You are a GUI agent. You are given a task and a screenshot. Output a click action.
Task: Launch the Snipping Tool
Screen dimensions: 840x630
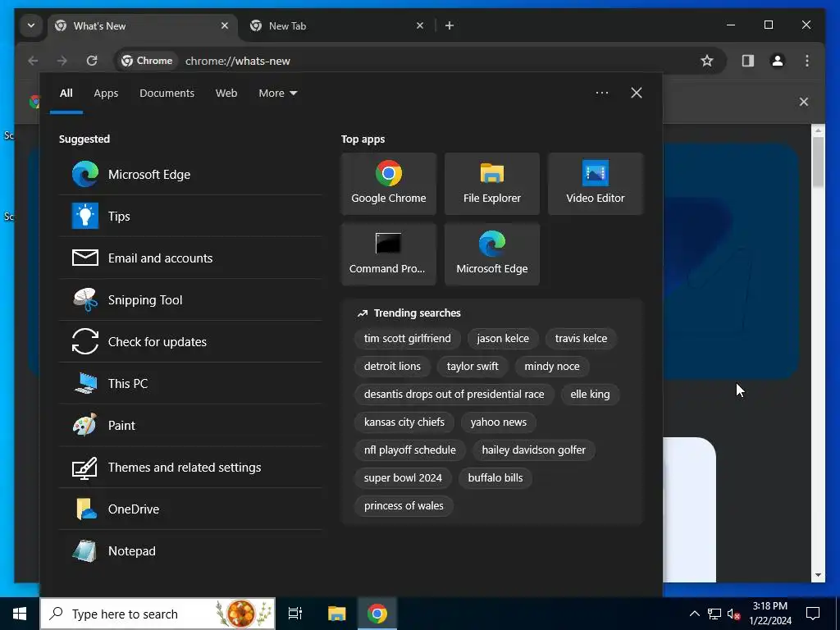(x=190, y=299)
